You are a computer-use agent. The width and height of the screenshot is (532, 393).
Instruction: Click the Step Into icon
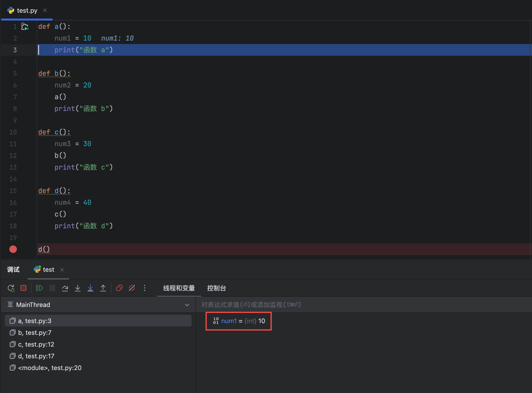(x=78, y=288)
